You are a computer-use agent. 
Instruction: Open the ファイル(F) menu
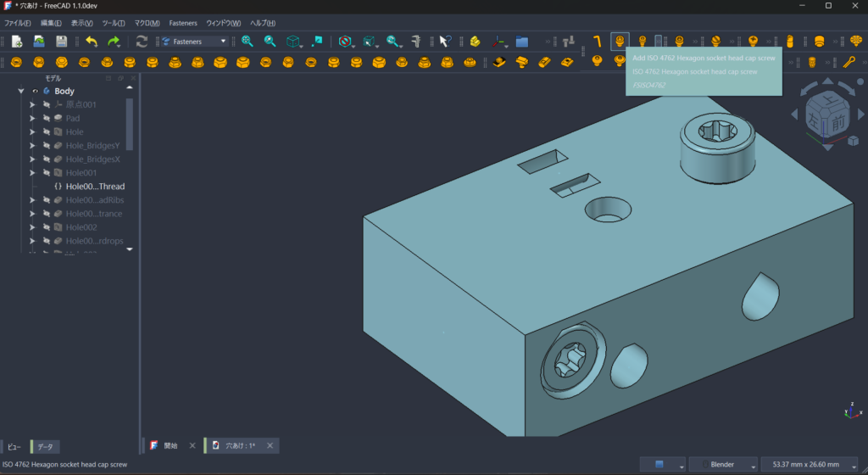[18, 23]
